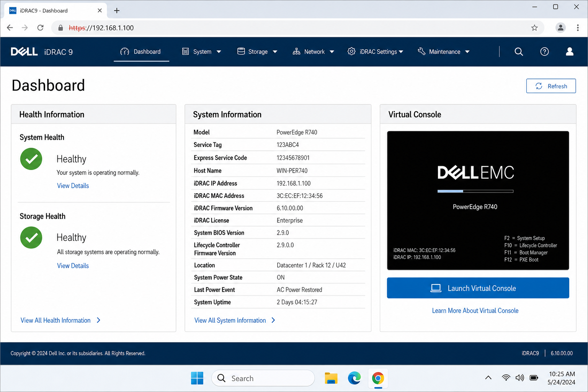Open the user account icon in iDRAC header
The image size is (588, 392).
tap(570, 52)
